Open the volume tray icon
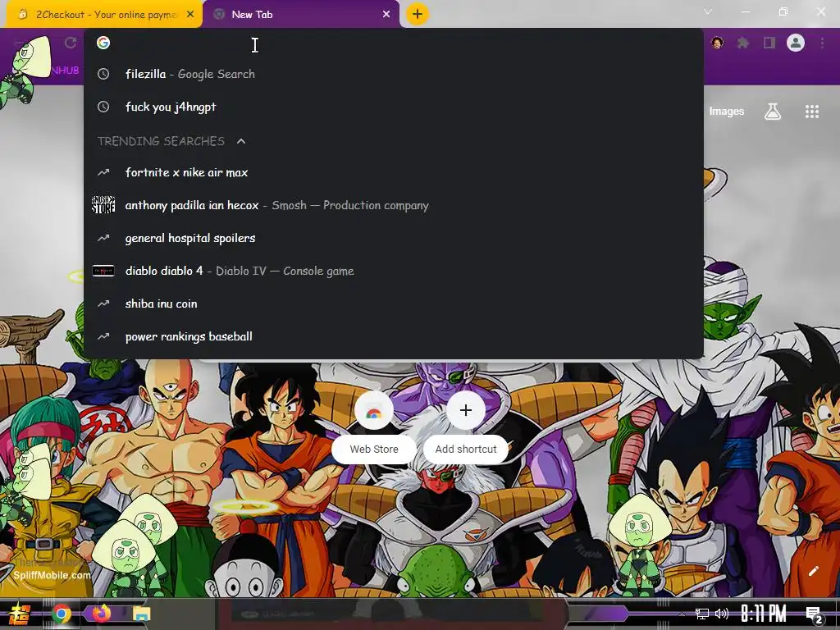Image resolution: width=840 pixels, height=630 pixels. coord(722,614)
